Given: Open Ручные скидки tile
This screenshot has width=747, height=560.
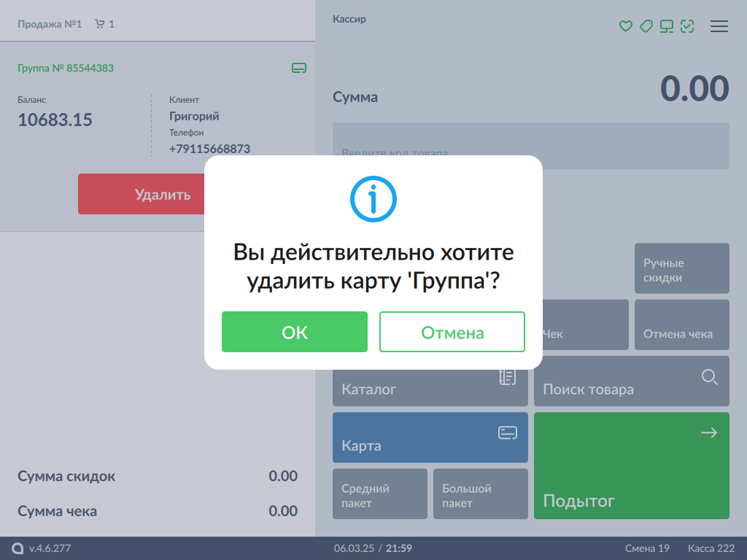Looking at the screenshot, I should click(x=681, y=268).
